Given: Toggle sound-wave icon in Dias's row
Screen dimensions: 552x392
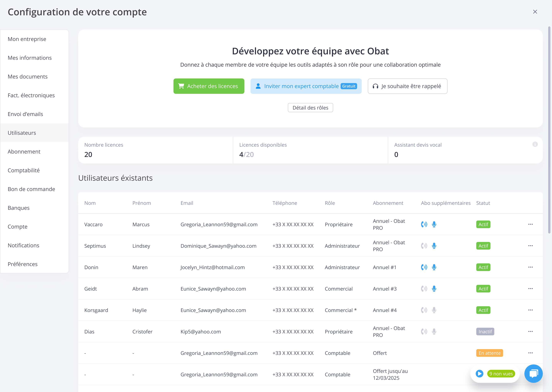Looking at the screenshot, I should 424,332.
